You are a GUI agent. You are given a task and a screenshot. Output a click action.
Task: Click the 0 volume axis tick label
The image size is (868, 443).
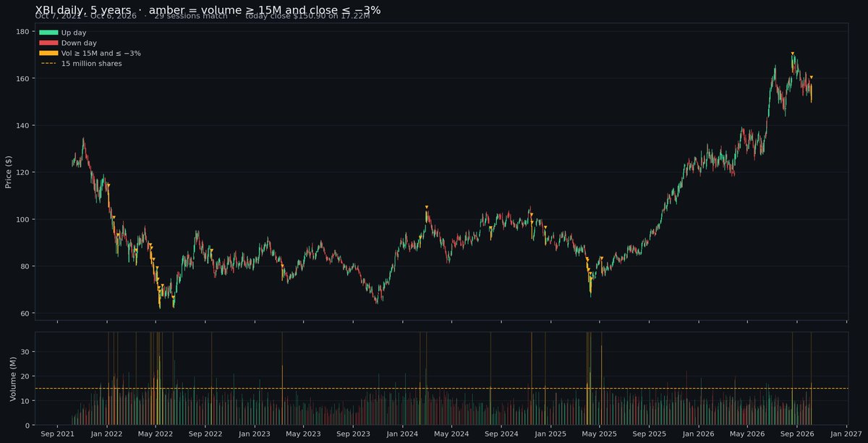[27, 426]
